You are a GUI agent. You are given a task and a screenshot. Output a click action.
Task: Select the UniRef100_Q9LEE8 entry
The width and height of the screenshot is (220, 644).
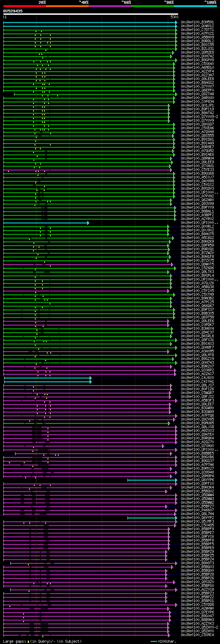click(x=197, y=79)
